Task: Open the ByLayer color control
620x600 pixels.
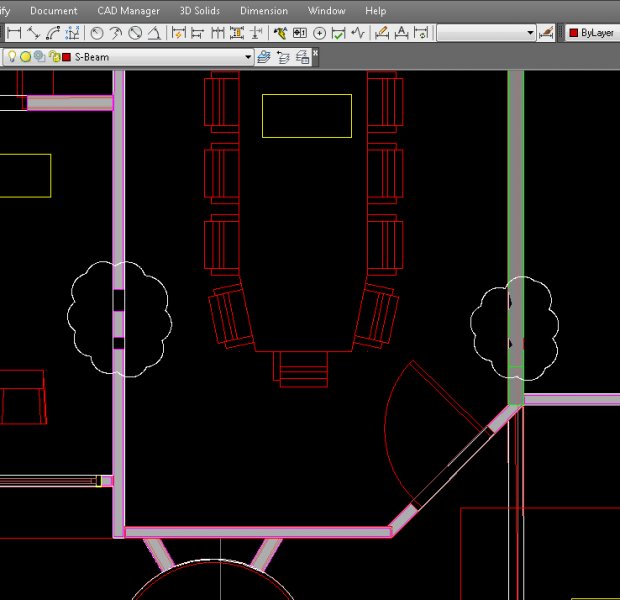Action: click(592, 33)
